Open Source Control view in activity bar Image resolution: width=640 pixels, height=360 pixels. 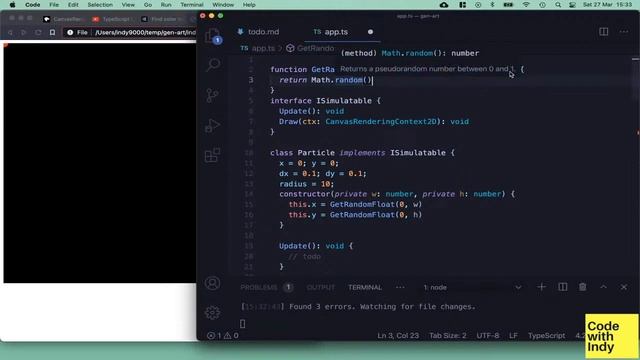(212, 95)
